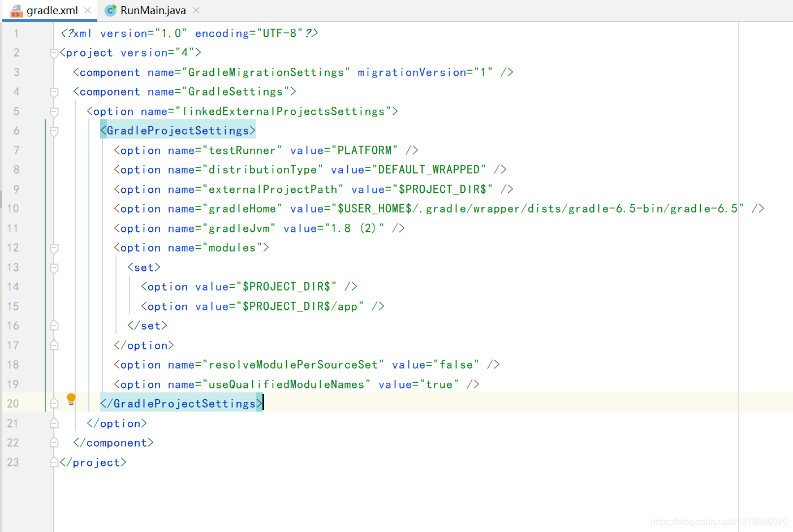793x532 pixels.
Task: Click the testRunner option line
Action: (266, 150)
